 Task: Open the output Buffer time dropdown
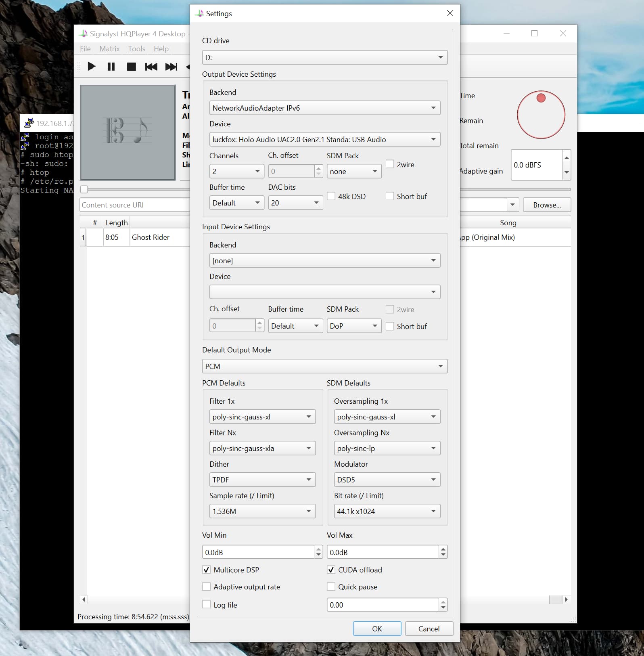(x=236, y=203)
